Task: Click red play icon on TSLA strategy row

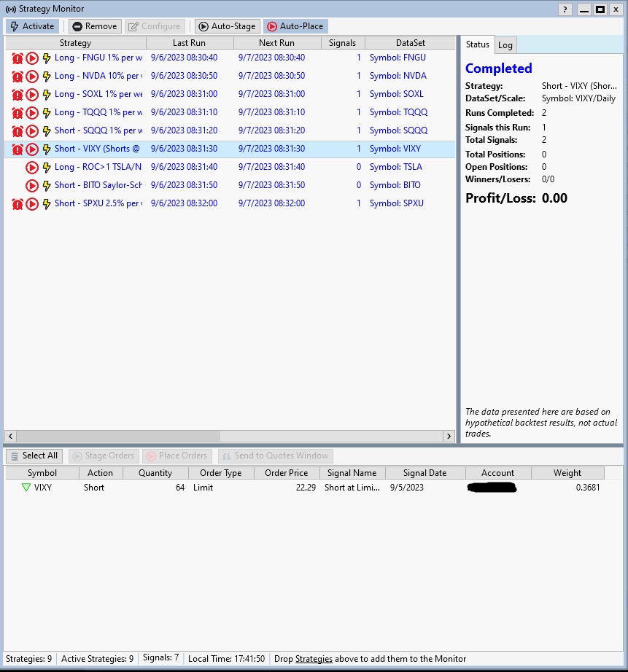Action: pos(32,167)
